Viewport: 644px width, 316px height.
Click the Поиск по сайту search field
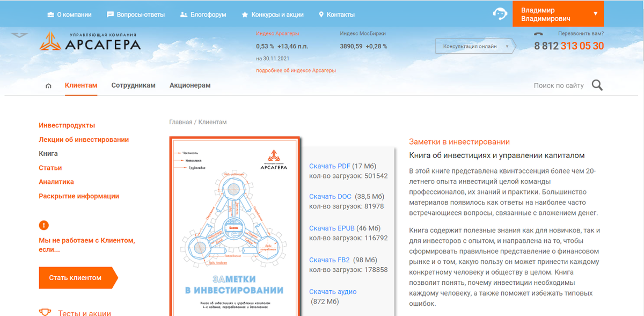pyautogui.click(x=559, y=85)
